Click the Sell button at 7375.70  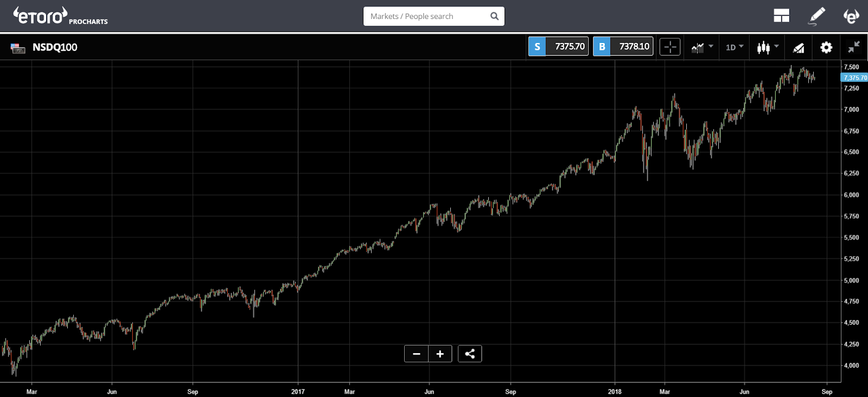(558, 47)
